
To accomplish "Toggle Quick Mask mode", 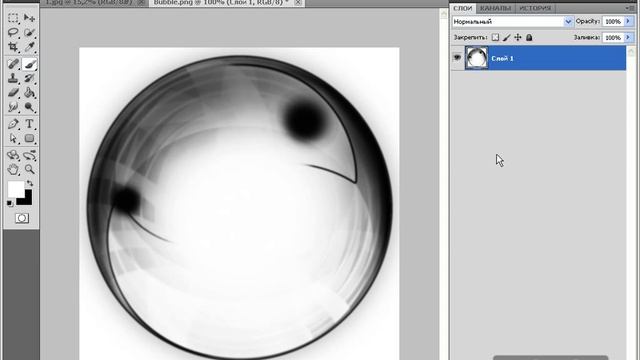I will pos(22,218).
